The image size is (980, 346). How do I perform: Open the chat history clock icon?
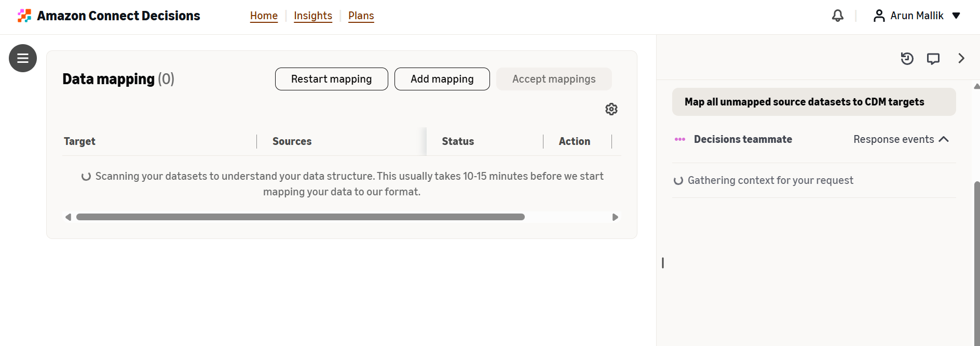(x=907, y=59)
